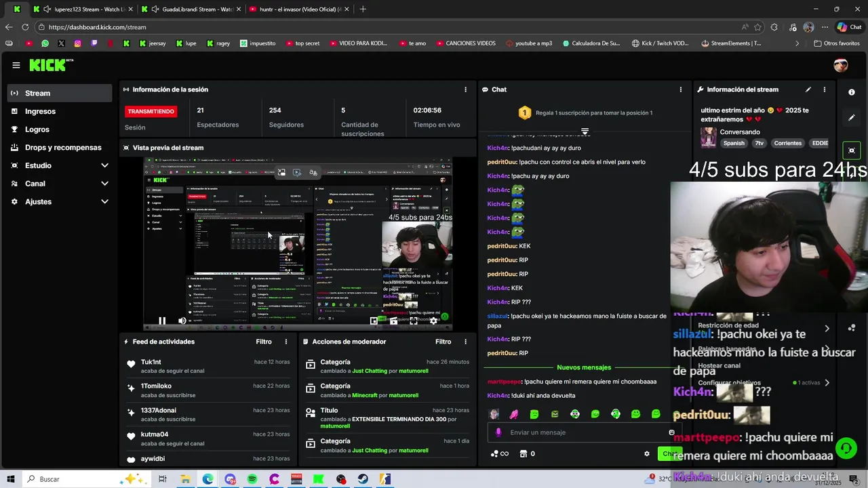Screen dimensions: 868x488
Task: Click the store icon below chat
Action: click(x=524, y=454)
